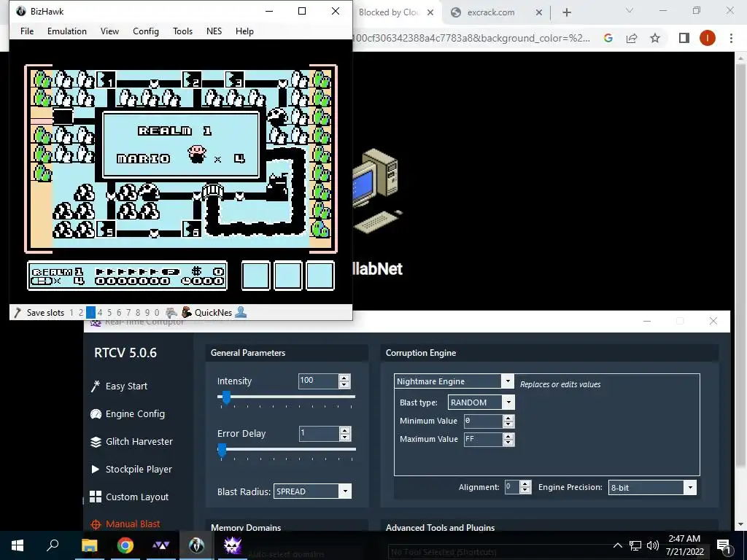Open Chrome tab search chevron
Image resolution: width=747 pixels, height=560 pixels.
point(630,10)
